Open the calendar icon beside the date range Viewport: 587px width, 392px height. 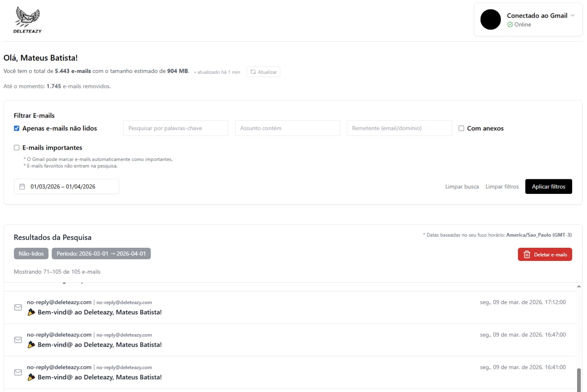click(23, 186)
